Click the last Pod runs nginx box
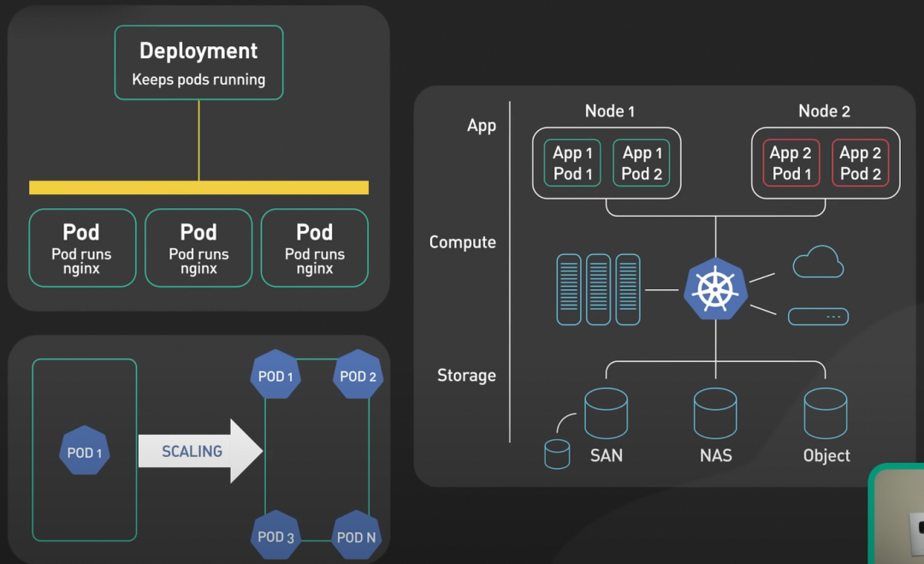Viewport: 924px width, 564px height. pos(315,248)
